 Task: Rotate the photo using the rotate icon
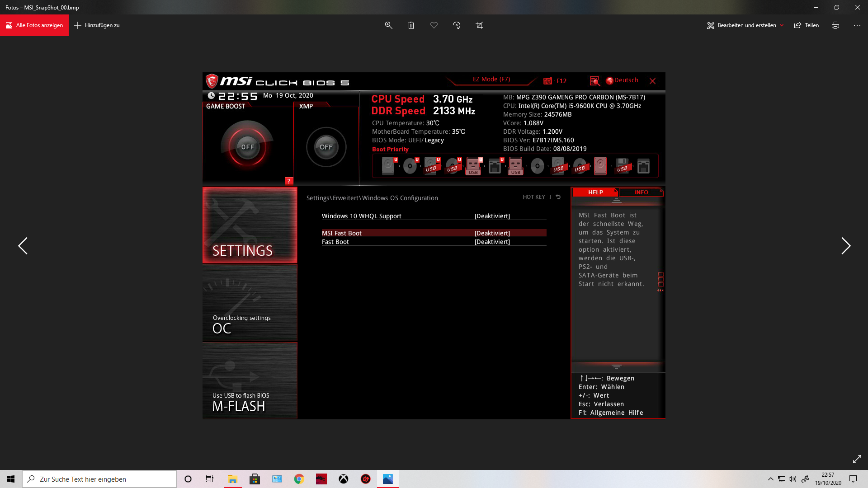pos(457,25)
